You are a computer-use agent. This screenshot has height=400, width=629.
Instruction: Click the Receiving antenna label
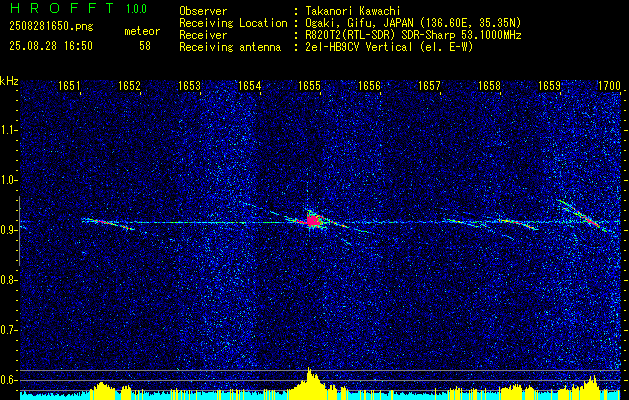point(230,47)
